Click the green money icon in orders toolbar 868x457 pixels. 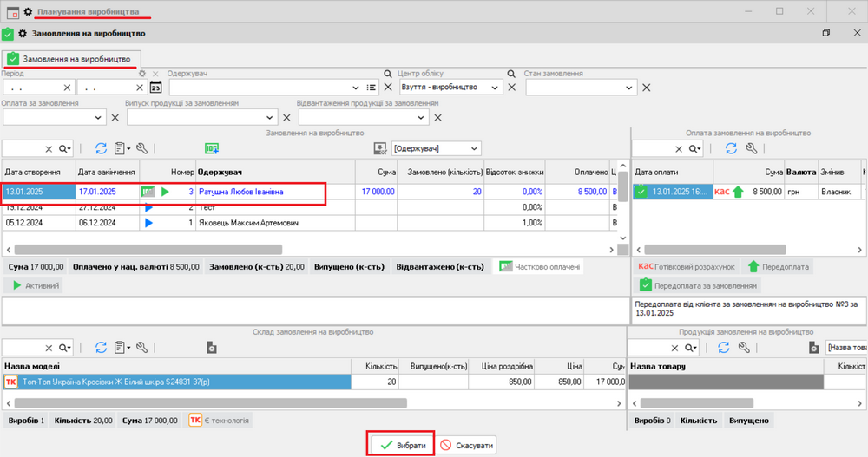click(212, 149)
